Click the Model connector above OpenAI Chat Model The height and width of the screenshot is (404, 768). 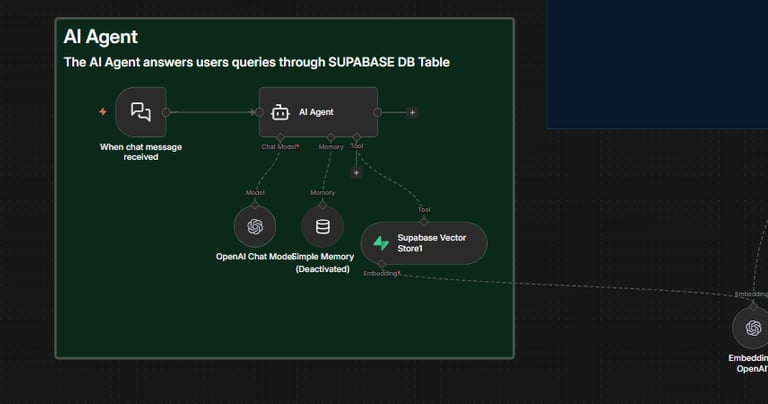[255, 205]
